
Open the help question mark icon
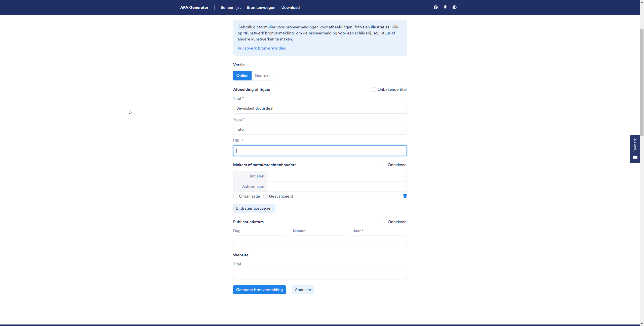coord(435,7)
